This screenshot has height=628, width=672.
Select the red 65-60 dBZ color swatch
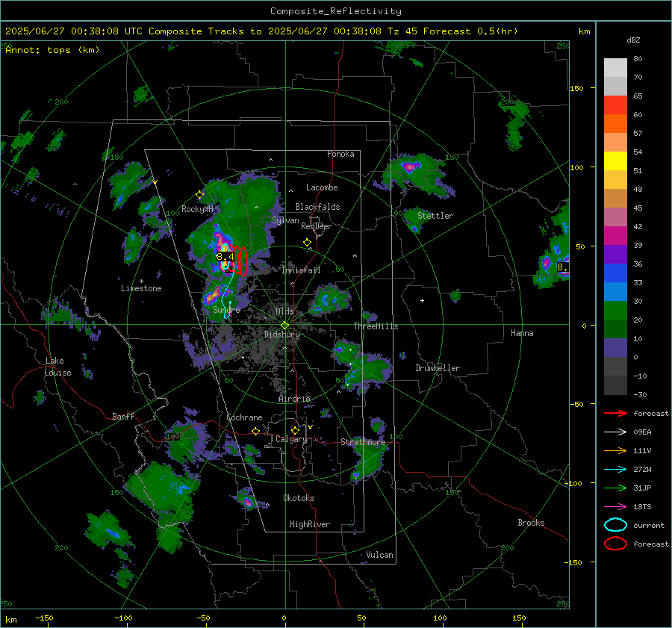click(615, 105)
